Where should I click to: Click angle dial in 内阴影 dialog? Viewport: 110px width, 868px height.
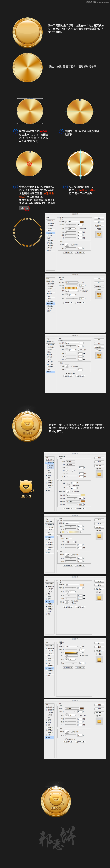pos(67,228)
